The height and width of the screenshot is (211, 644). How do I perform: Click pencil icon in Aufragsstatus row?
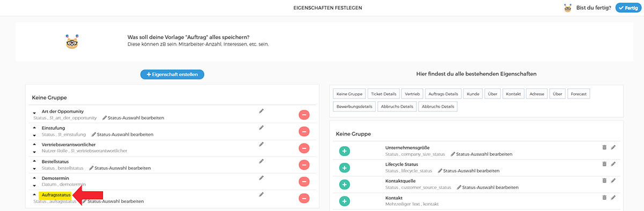pyautogui.click(x=261, y=194)
